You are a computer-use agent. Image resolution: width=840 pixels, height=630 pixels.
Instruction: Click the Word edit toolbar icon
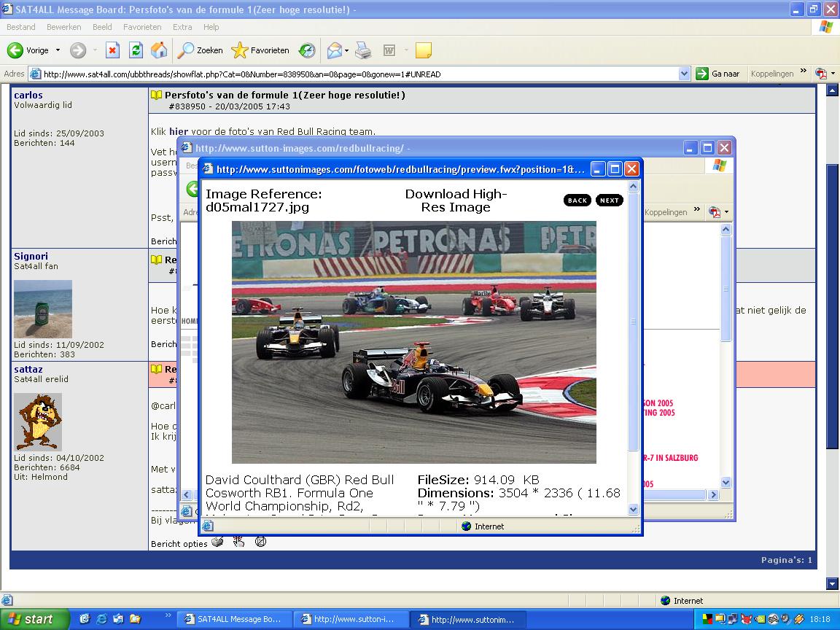click(x=389, y=50)
